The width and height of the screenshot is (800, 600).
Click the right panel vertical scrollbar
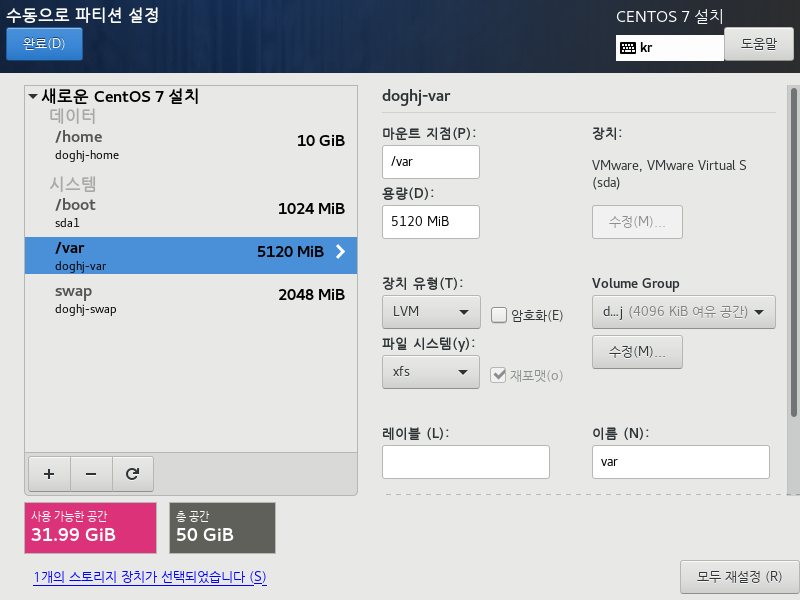[x=793, y=252]
